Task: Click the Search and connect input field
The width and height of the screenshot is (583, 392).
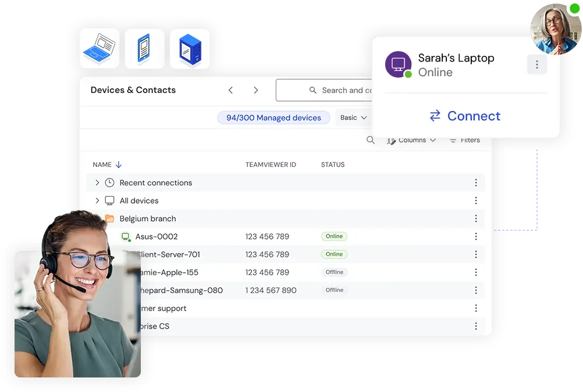Action: click(324, 90)
